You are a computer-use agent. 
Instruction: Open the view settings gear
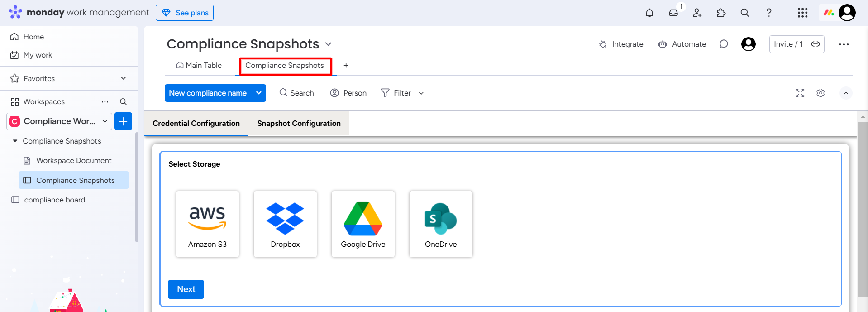pos(820,93)
